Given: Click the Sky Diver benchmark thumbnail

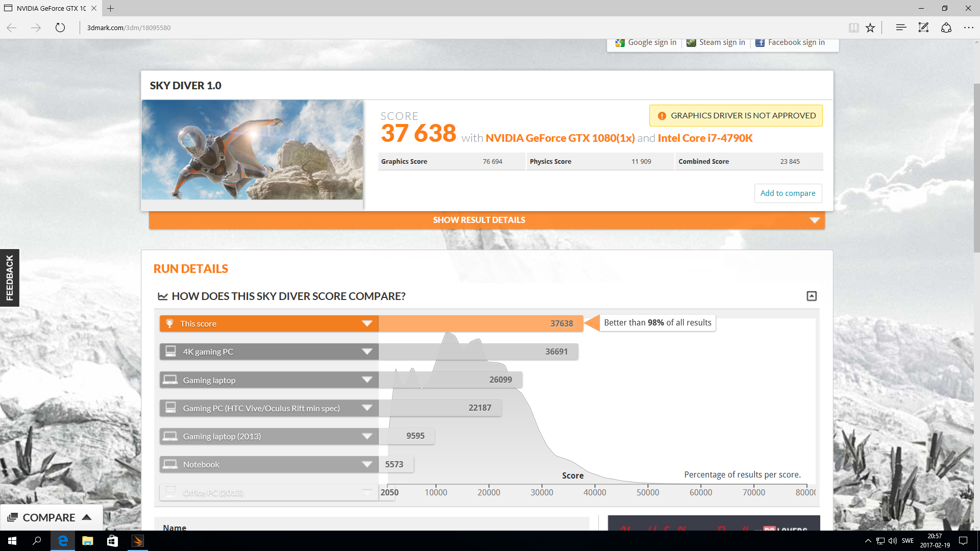Looking at the screenshot, I should pyautogui.click(x=252, y=149).
